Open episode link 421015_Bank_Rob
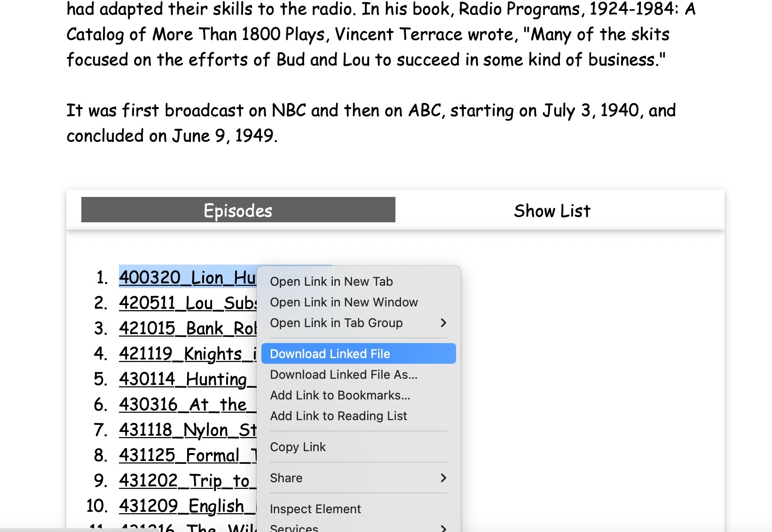This screenshot has height=532, width=772. tap(188, 328)
